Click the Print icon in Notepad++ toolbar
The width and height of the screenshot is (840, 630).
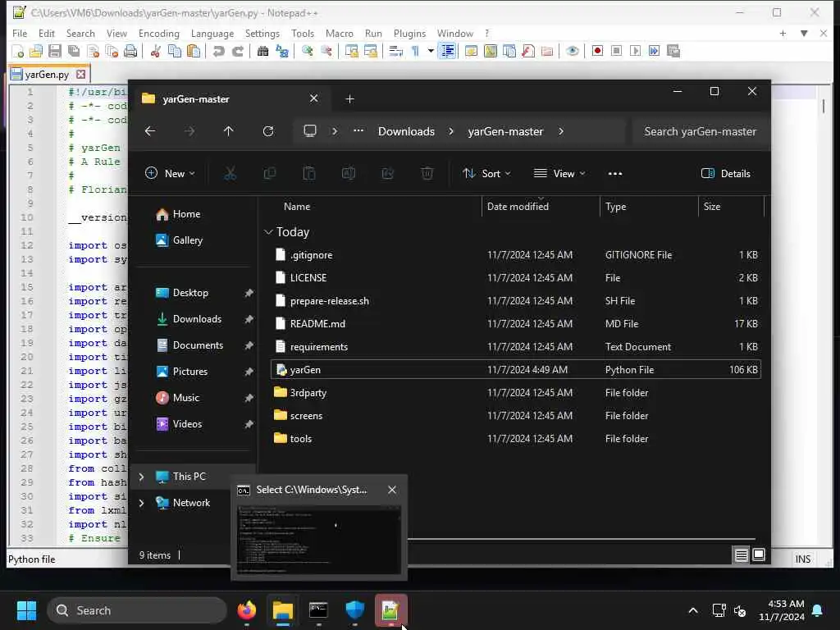click(130, 52)
